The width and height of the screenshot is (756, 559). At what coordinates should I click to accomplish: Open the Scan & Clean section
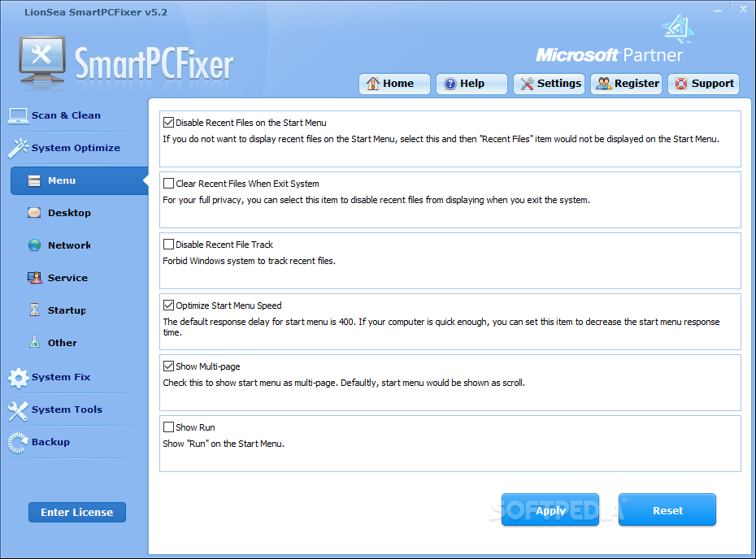(x=66, y=115)
